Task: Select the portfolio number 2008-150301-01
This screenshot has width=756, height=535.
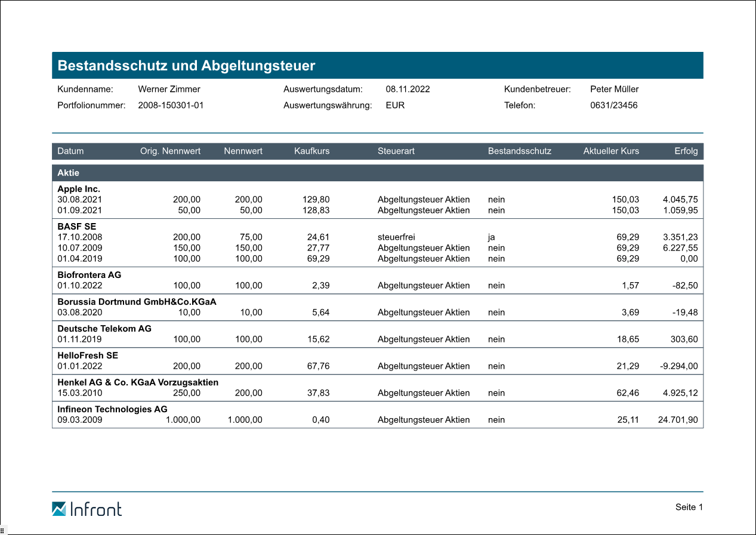Action: click(x=171, y=106)
